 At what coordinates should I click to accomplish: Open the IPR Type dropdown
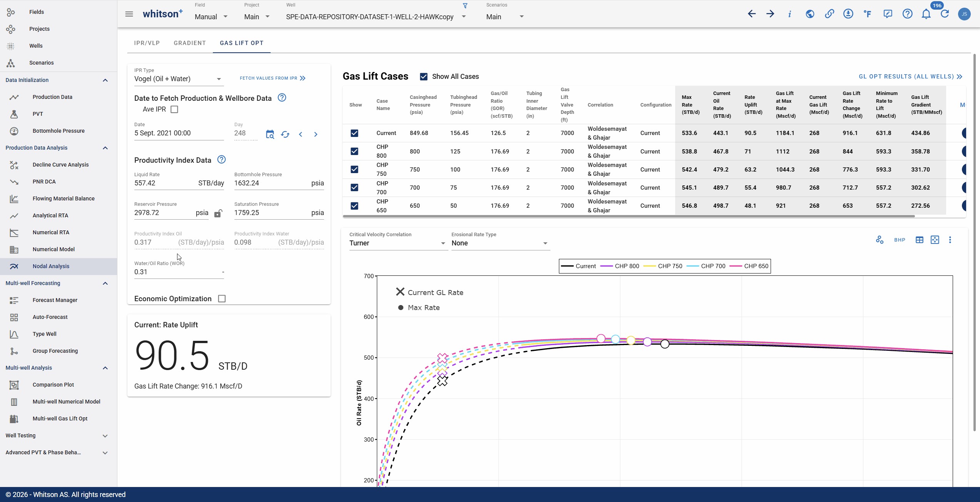[178, 79]
